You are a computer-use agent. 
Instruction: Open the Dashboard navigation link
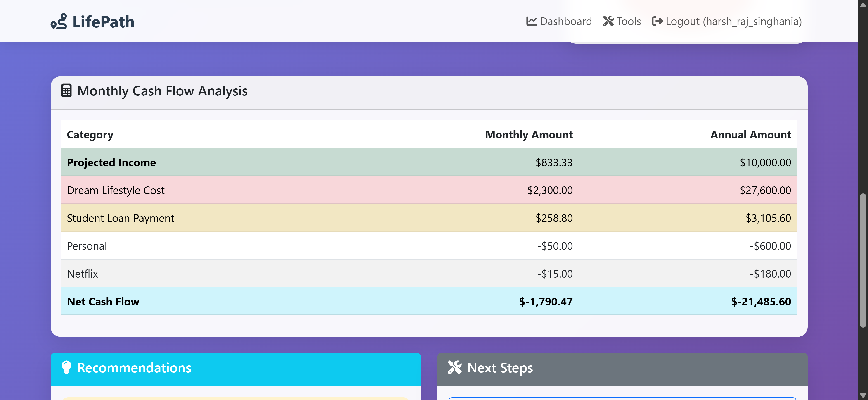[565, 21]
